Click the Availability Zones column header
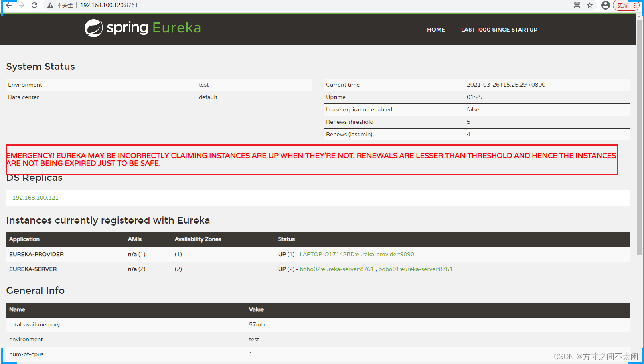Image resolution: width=644 pixels, height=364 pixels. pyautogui.click(x=198, y=239)
